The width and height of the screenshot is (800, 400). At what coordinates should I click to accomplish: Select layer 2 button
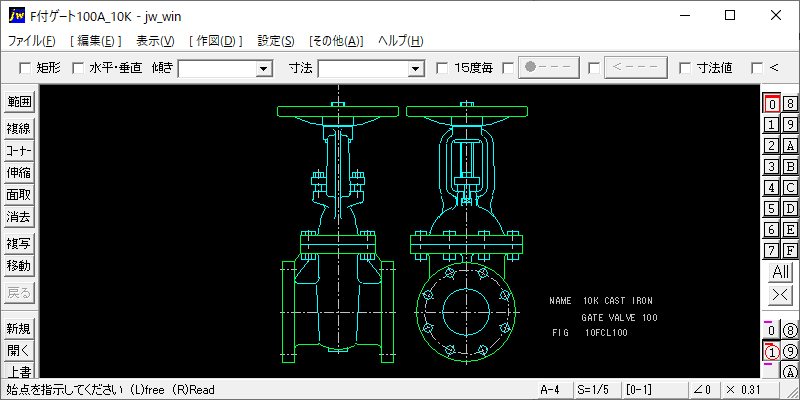click(x=772, y=145)
